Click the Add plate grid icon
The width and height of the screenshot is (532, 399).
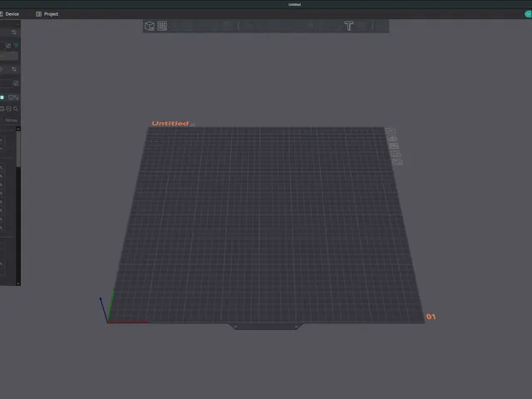(162, 26)
